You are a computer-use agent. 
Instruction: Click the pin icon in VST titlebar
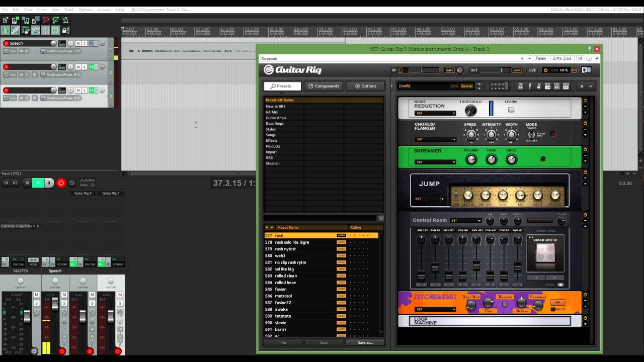[589, 49]
